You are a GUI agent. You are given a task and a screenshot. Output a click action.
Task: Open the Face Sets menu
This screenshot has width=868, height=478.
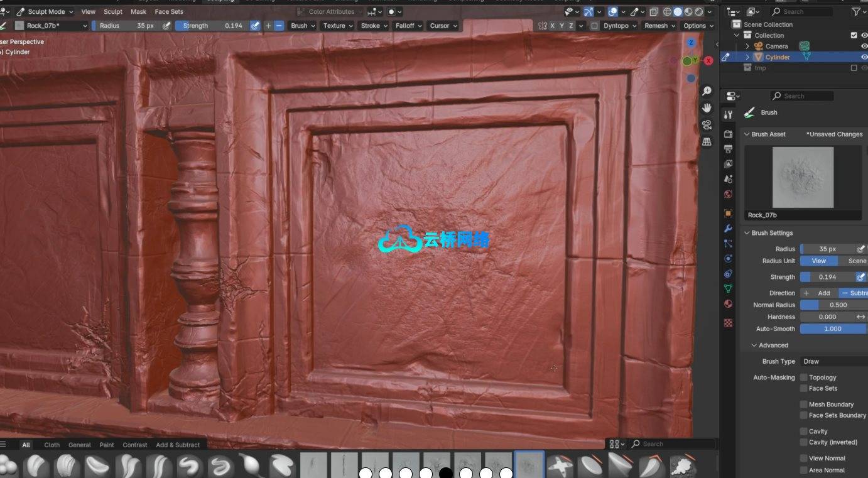click(169, 12)
